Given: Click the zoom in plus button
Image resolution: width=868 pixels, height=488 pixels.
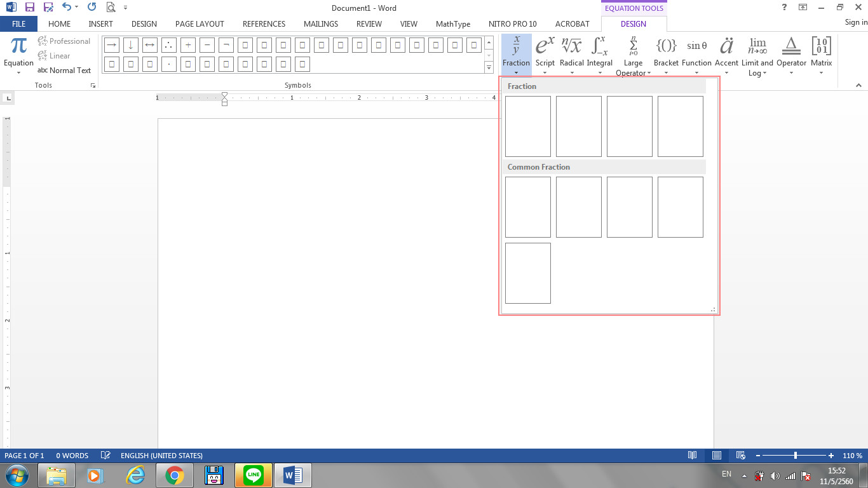Looking at the screenshot, I should click(x=831, y=456).
